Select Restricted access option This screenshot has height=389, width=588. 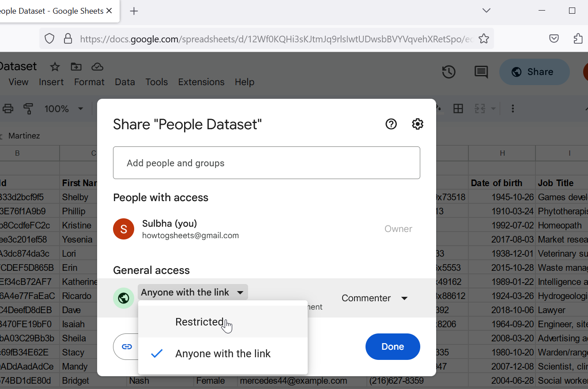coord(223,322)
